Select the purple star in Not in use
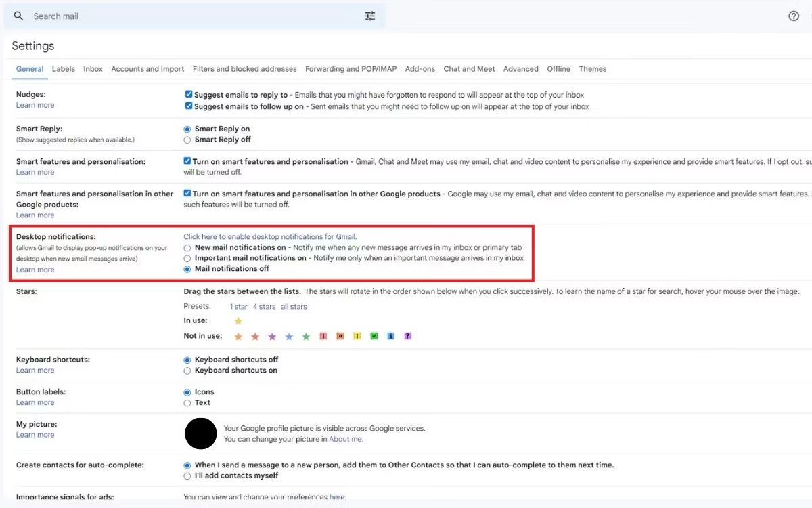This screenshot has width=812, height=508. [272, 337]
